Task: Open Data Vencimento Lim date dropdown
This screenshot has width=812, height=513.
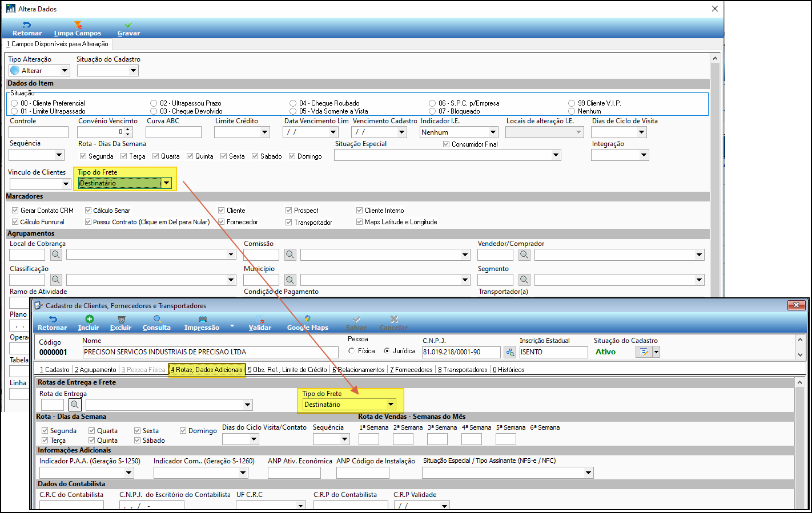Action: click(333, 132)
